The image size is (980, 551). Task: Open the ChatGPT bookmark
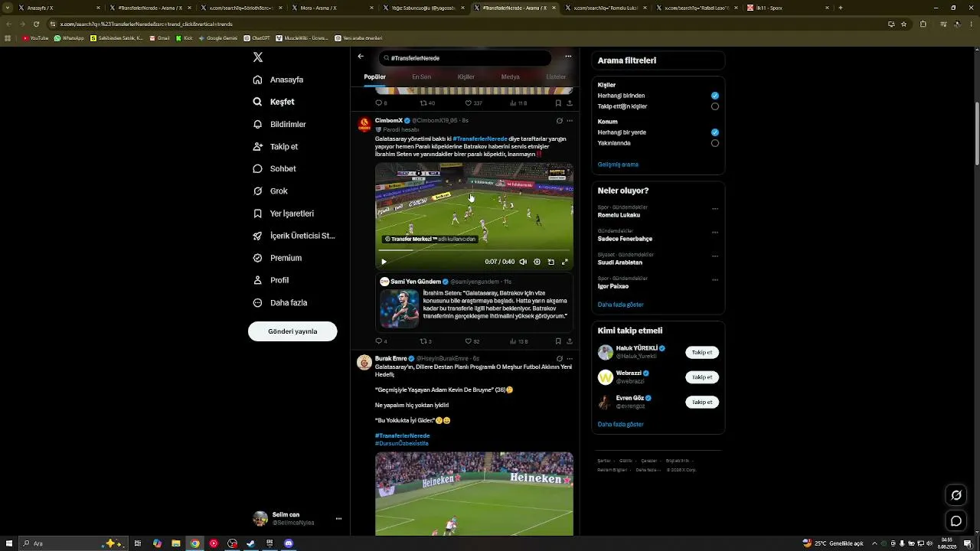256,38
